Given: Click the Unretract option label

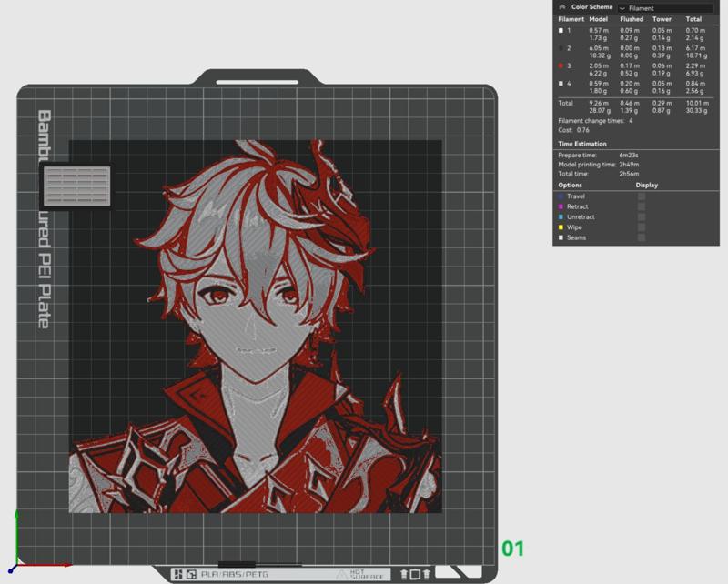Looking at the screenshot, I should [x=581, y=216].
